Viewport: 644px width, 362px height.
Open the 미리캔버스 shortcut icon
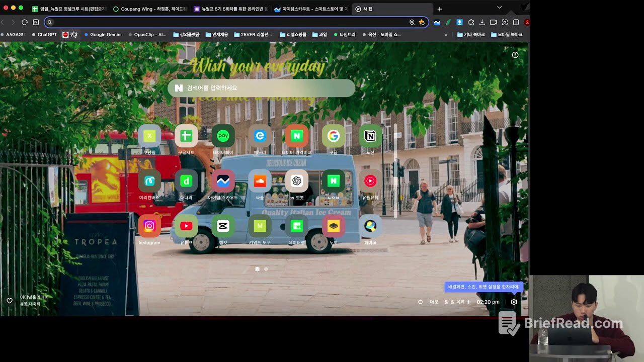(149, 181)
